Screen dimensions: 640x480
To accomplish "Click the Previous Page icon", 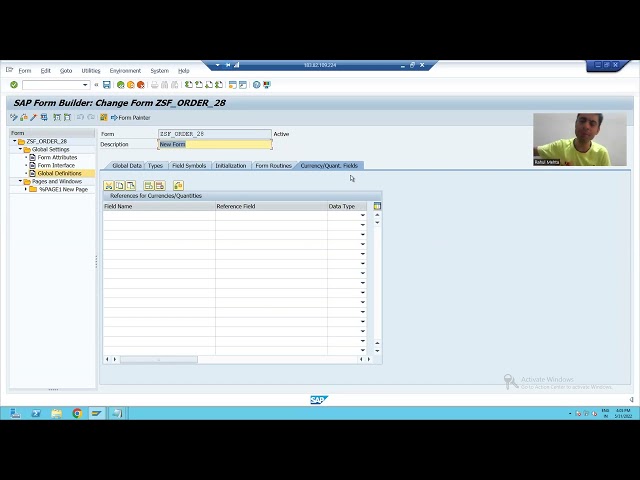I will click(199, 85).
